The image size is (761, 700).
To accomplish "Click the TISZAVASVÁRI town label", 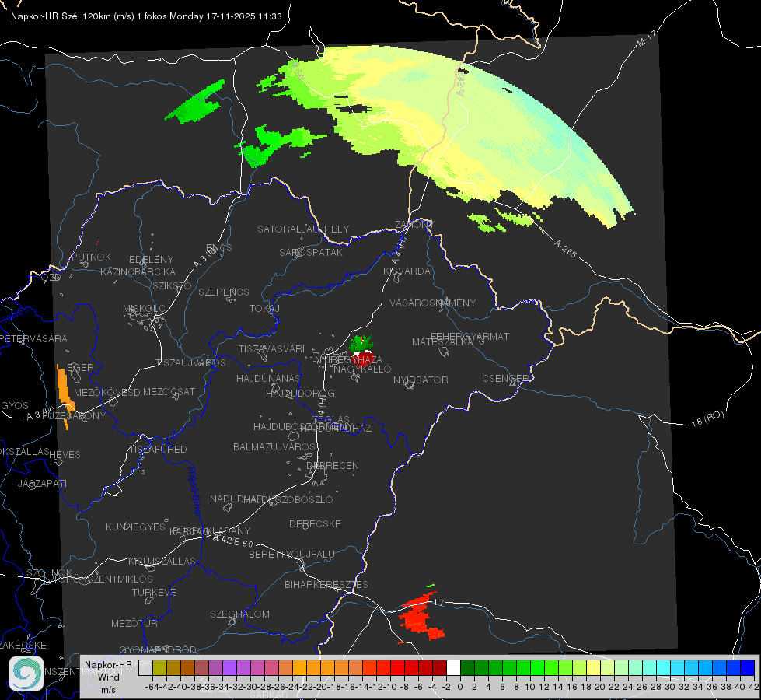I will tap(272, 348).
